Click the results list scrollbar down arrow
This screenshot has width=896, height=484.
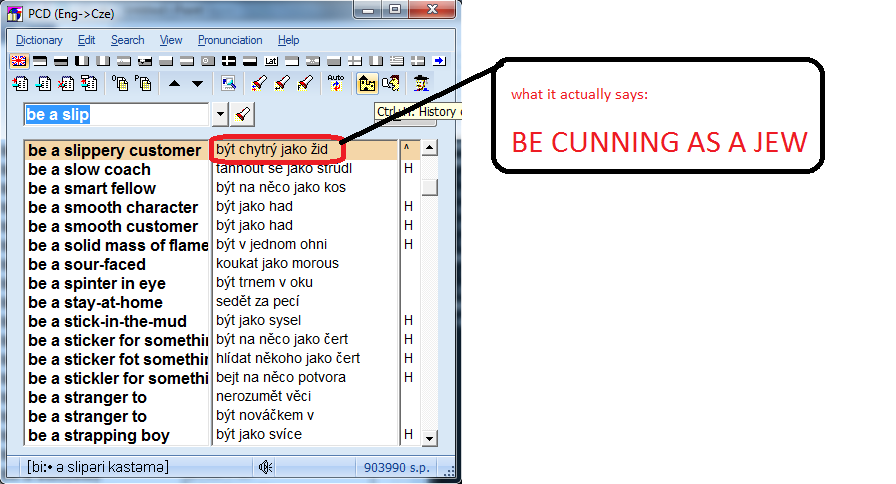point(430,437)
